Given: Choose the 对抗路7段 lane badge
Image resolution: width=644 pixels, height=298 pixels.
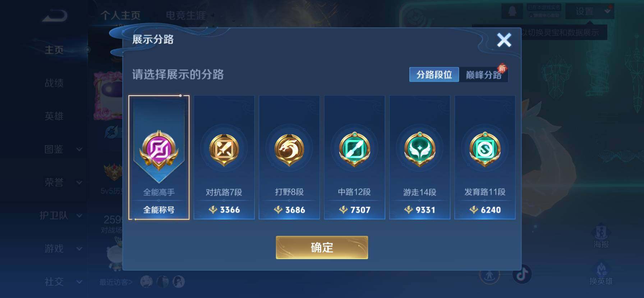Looking at the screenshot, I should 224,157.
